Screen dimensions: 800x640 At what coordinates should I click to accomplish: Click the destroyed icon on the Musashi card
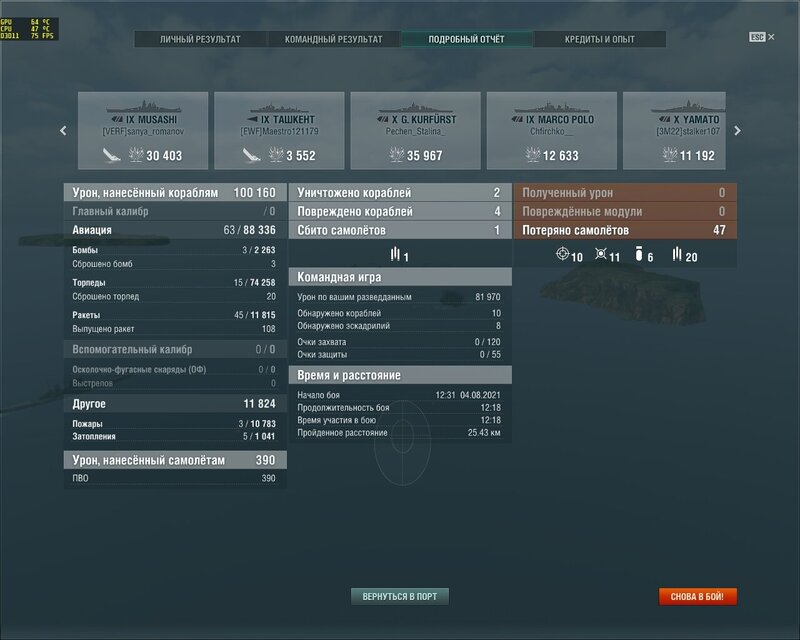pos(111,155)
